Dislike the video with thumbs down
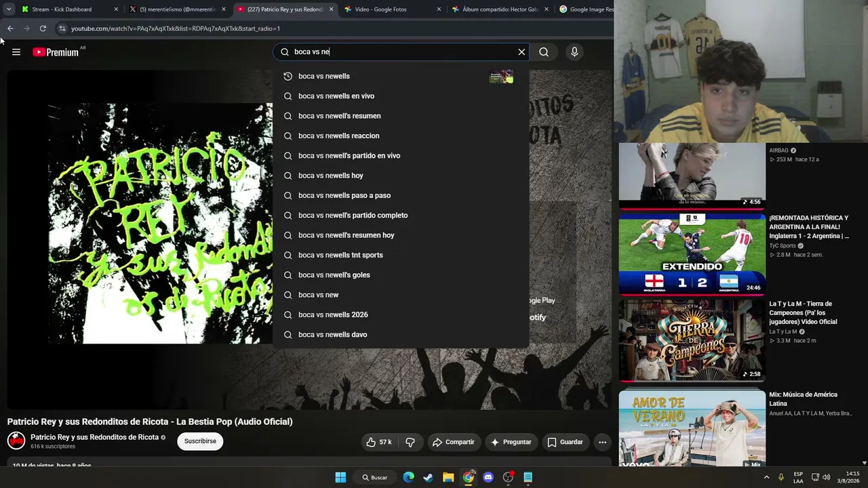Screen dimensions: 868x488 (x=410, y=442)
